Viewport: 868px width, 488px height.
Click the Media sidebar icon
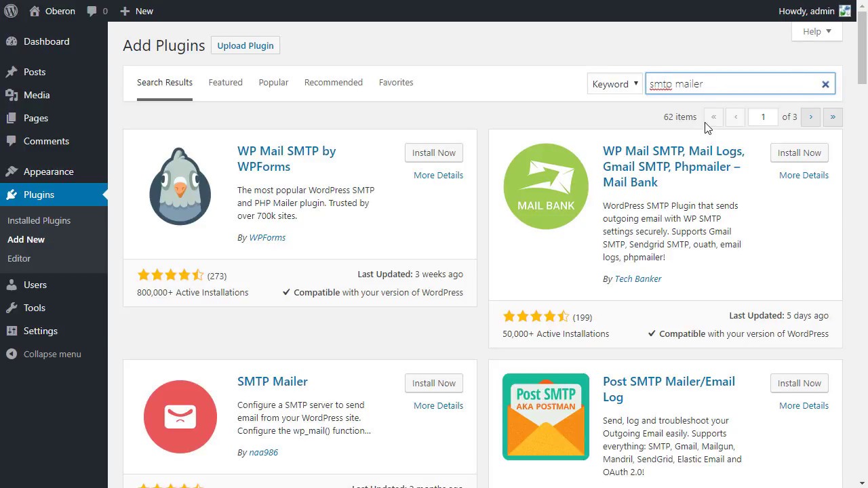(x=12, y=95)
